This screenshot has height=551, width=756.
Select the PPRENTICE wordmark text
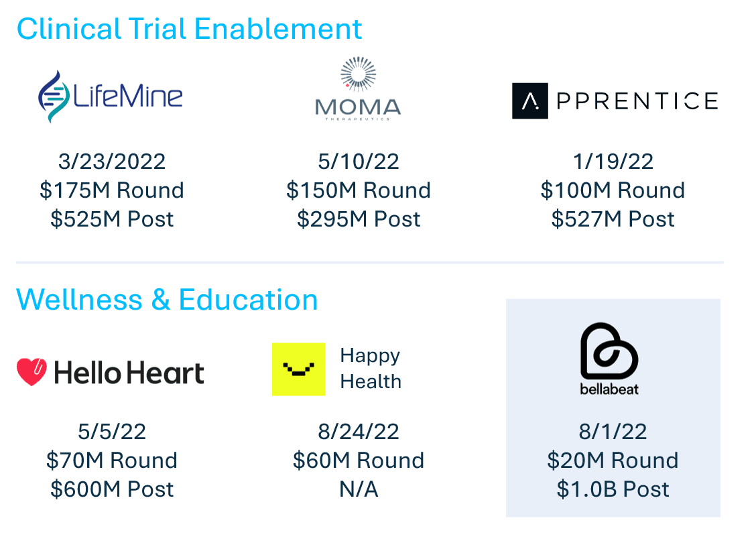[x=637, y=101]
